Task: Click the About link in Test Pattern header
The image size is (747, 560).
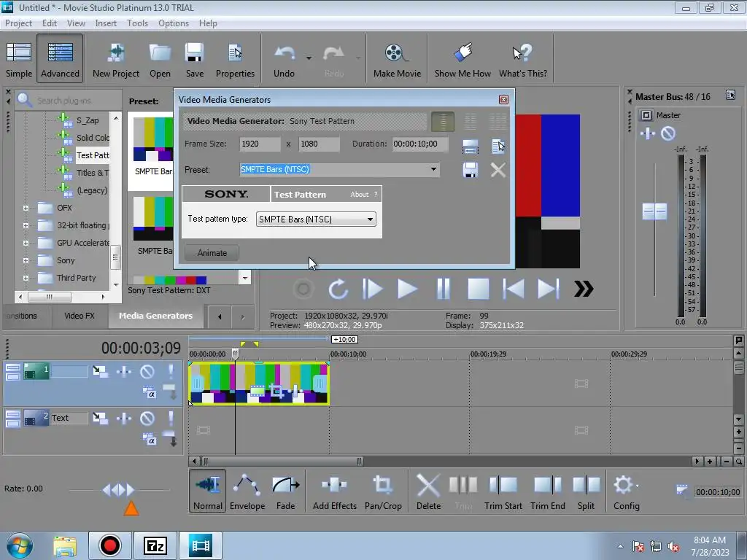Action: click(359, 194)
